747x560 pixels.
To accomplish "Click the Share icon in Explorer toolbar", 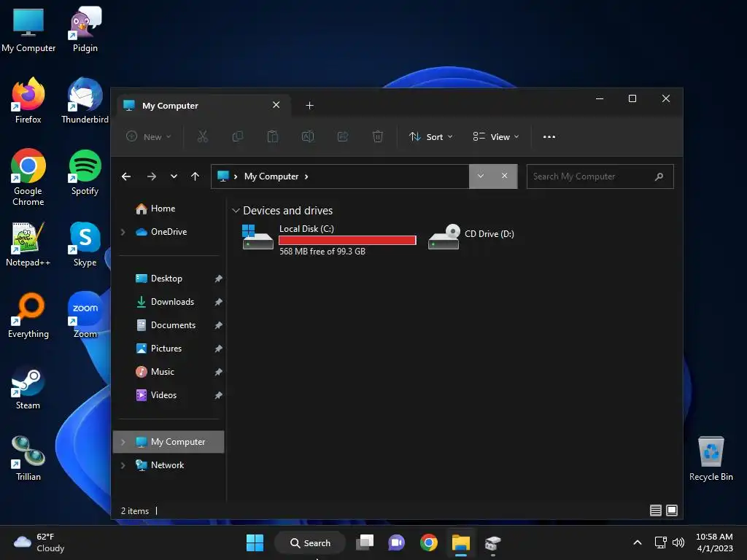I will click(x=343, y=136).
